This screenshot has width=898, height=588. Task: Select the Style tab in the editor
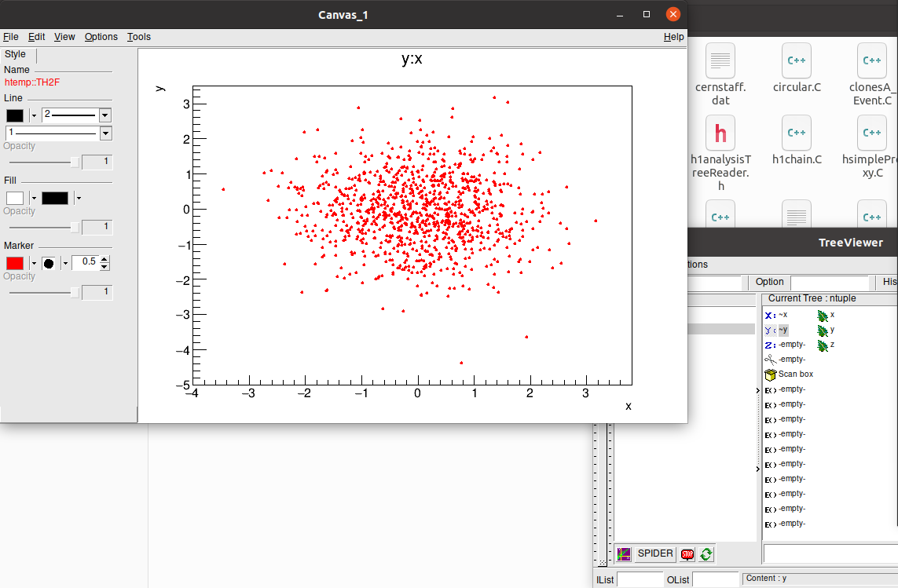point(16,54)
